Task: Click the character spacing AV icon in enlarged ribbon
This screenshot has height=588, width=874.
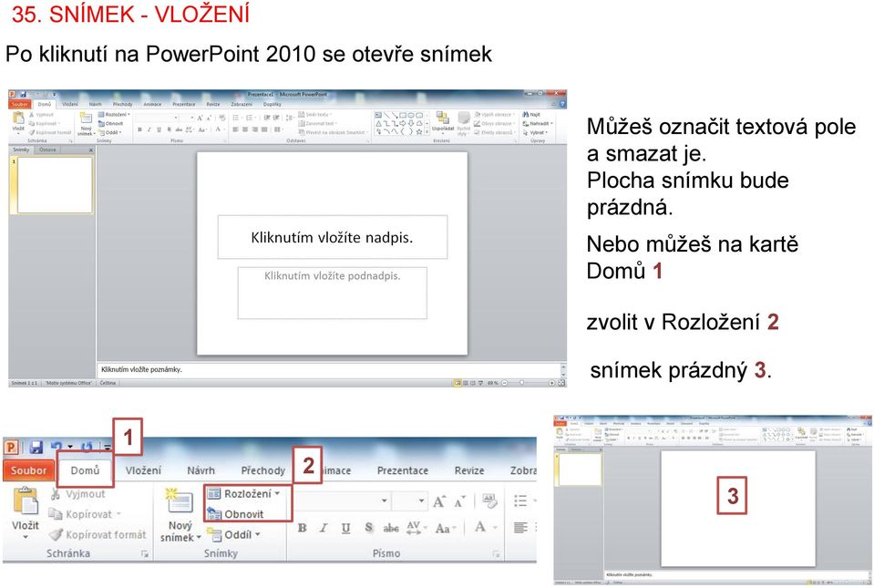Action: pyautogui.click(x=414, y=527)
